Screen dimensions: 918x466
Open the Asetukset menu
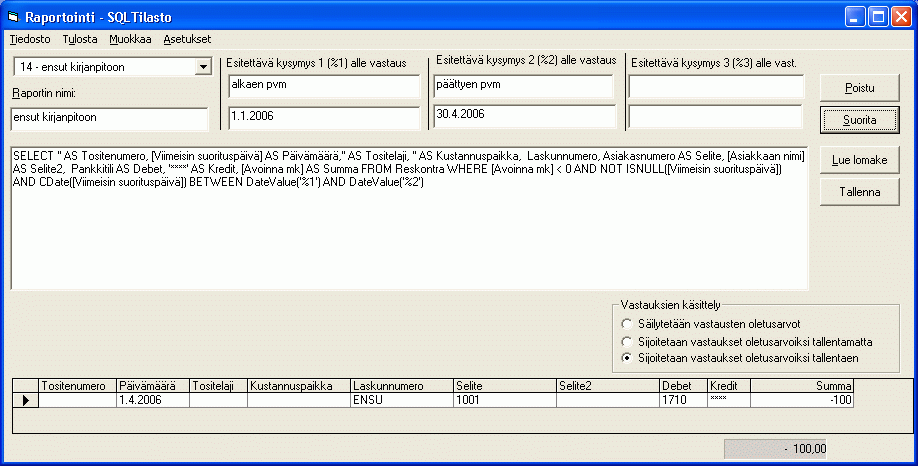click(x=187, y=40)
